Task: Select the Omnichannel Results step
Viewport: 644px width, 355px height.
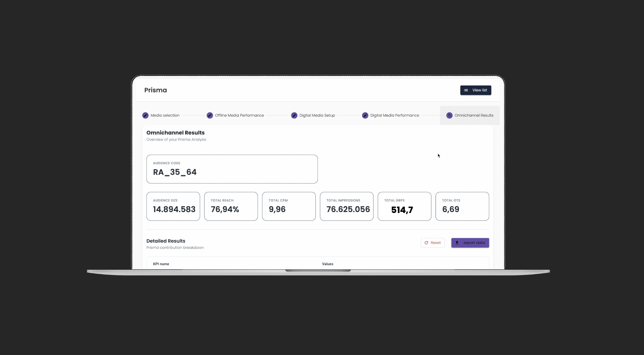Action: tap(470, 115)
